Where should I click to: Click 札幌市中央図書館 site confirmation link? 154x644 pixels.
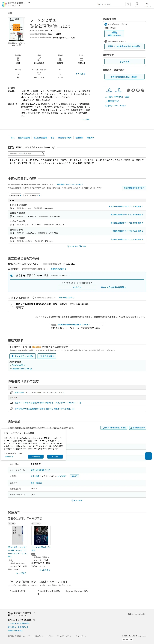pyautogui.click(x=126, y=207)
